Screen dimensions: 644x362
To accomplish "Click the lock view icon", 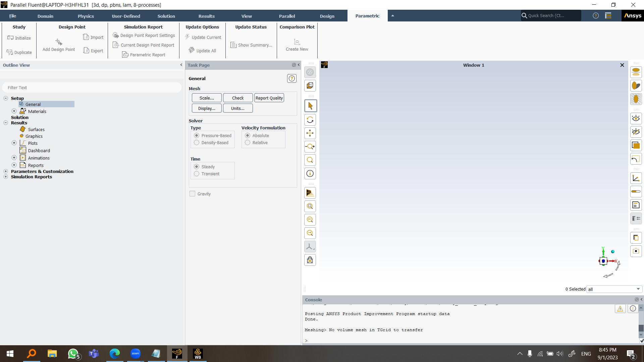I will 310,260.
